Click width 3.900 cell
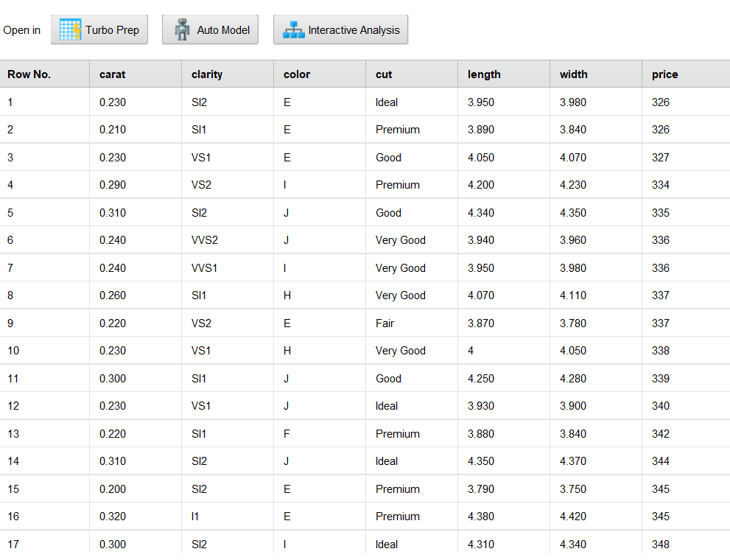Viewport: 730px width, 560px height. tap(596, 406)
